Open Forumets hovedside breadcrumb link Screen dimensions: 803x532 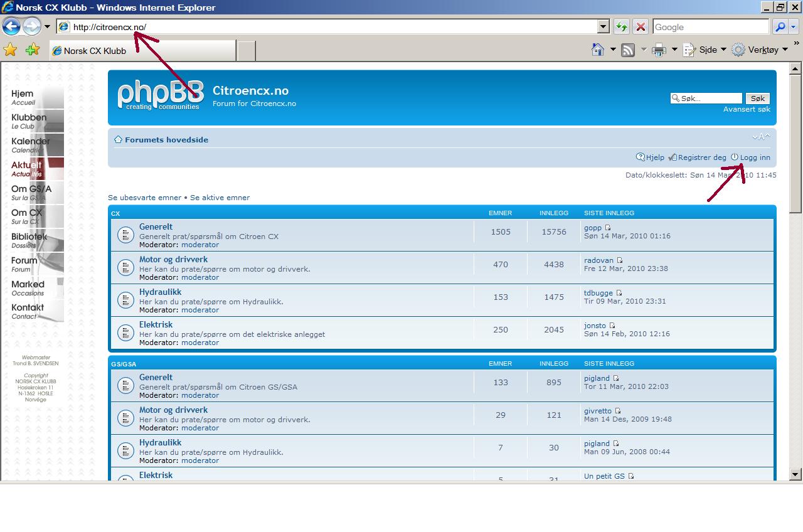(166, 140)
